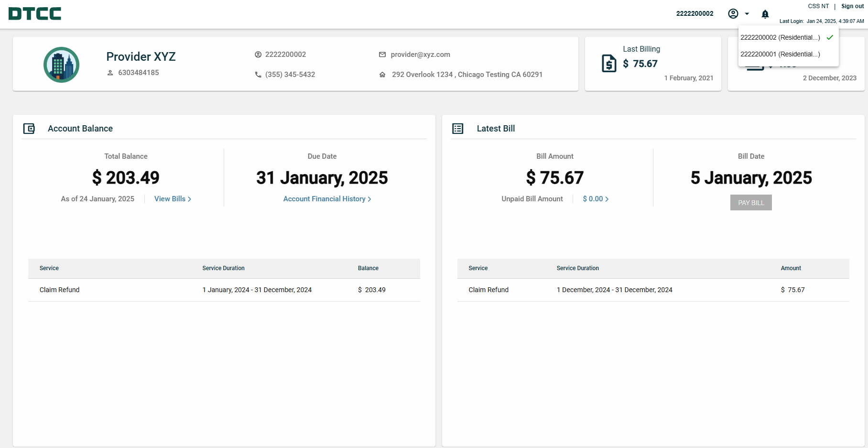
Task: Click the Latest Bill panel icon
Action: 458,128
